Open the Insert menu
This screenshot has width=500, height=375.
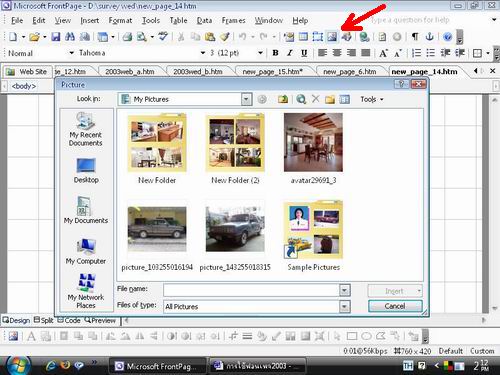click(x=89, y=21)
